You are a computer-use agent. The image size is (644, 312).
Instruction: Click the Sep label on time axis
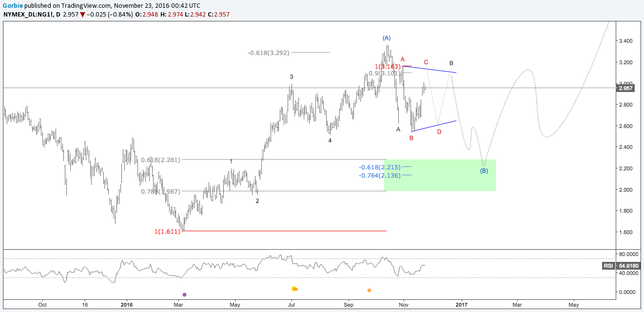pyautogui.click(x=348, y=305)
